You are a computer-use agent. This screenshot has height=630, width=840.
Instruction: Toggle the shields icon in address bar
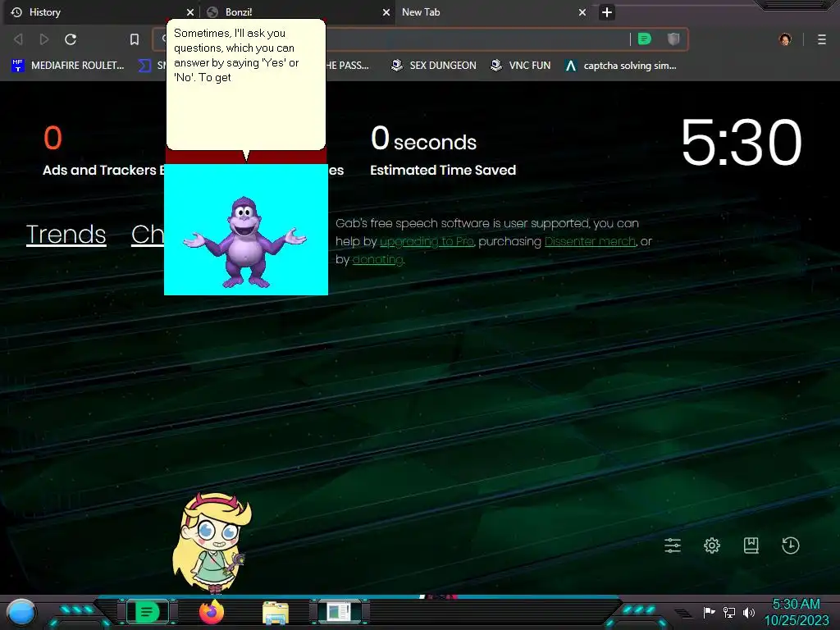pos(673,39)
